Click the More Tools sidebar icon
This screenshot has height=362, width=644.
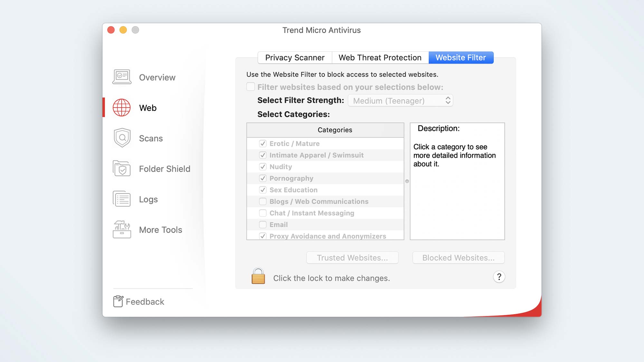click(x=122, y=229)
